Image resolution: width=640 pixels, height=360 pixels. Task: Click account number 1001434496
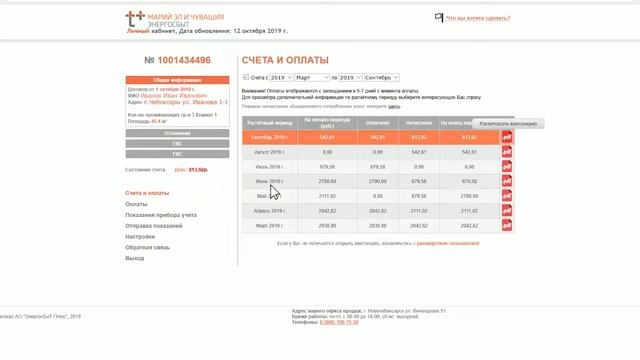click(184, 60)
